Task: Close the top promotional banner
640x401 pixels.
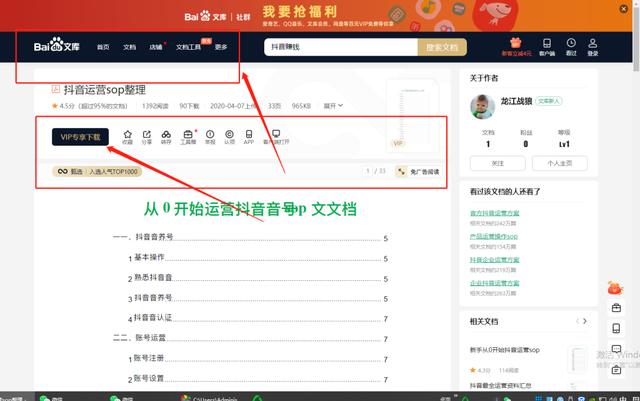Action: coord(623,9)
